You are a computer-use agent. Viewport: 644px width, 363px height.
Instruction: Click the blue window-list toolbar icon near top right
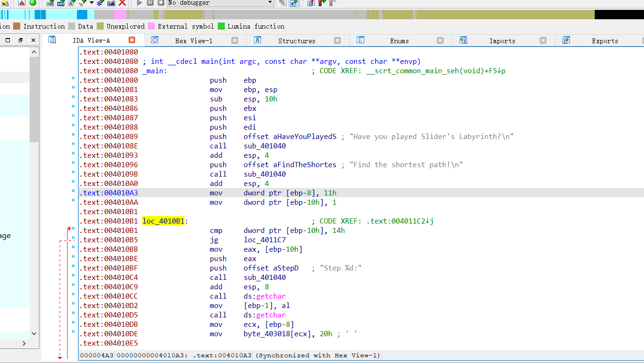coord(311,3)
